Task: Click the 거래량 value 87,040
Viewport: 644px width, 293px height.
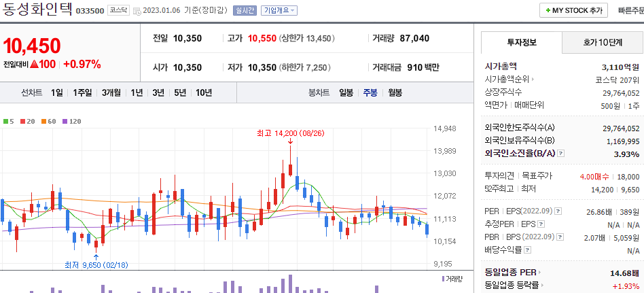Action: (414, 39)
